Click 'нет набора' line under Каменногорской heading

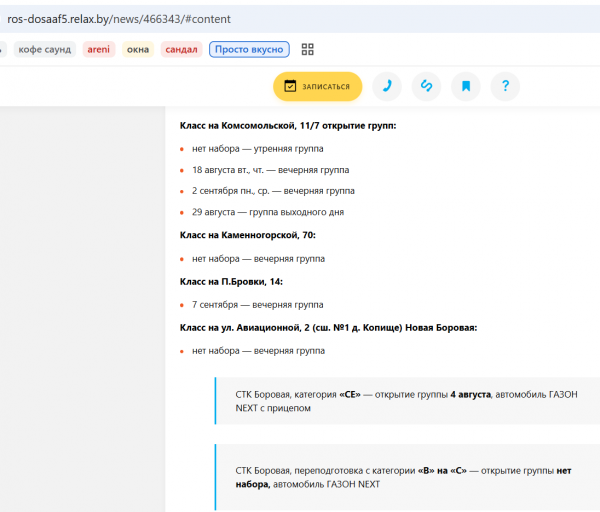point(258,259)
